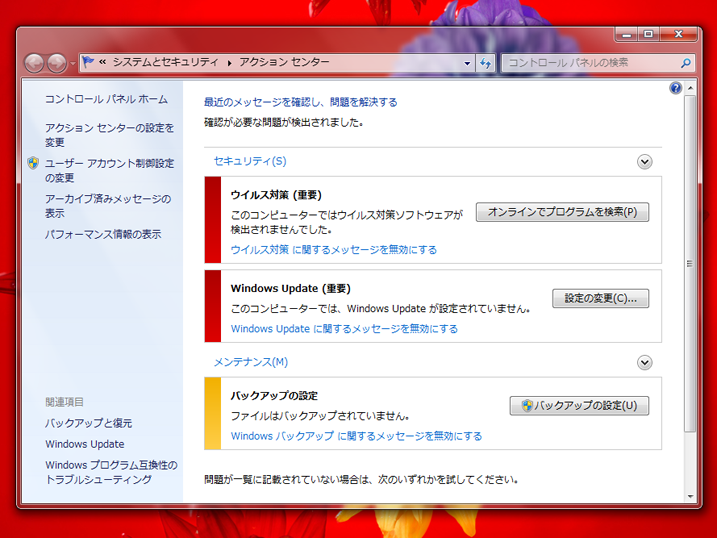Select システムとセキュリティ breadcrumb

pyautogui.click(x=166, y=62)
